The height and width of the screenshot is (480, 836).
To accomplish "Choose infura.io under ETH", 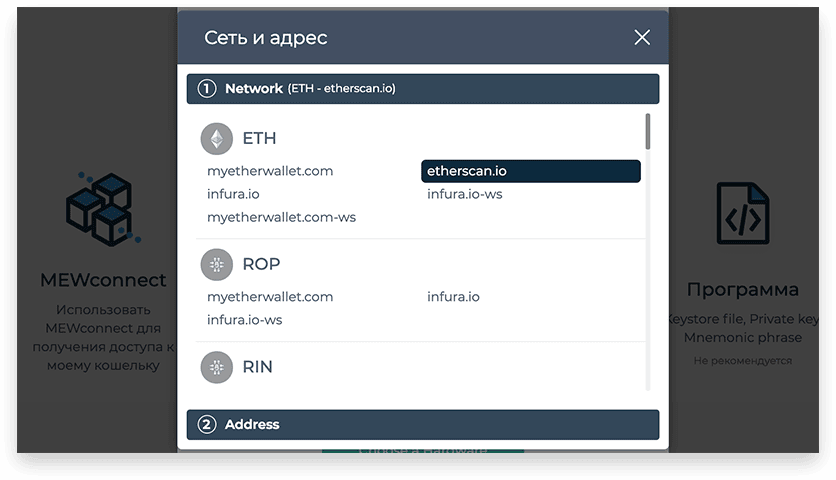I will pos(233,194).
